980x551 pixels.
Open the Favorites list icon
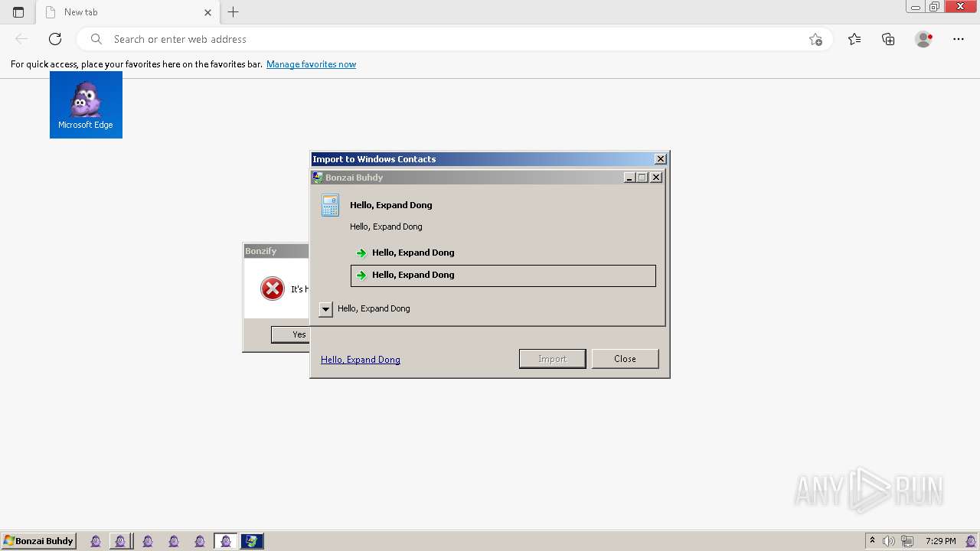point(854,39)
